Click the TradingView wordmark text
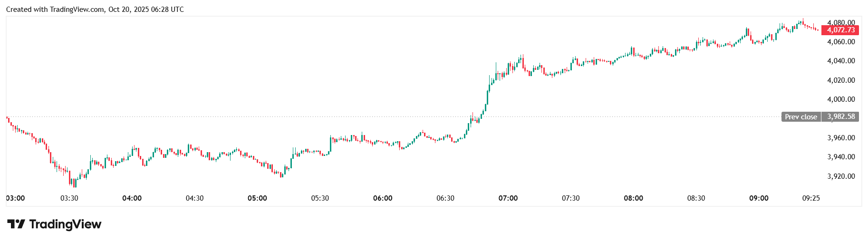 click(x=65, y=224)
